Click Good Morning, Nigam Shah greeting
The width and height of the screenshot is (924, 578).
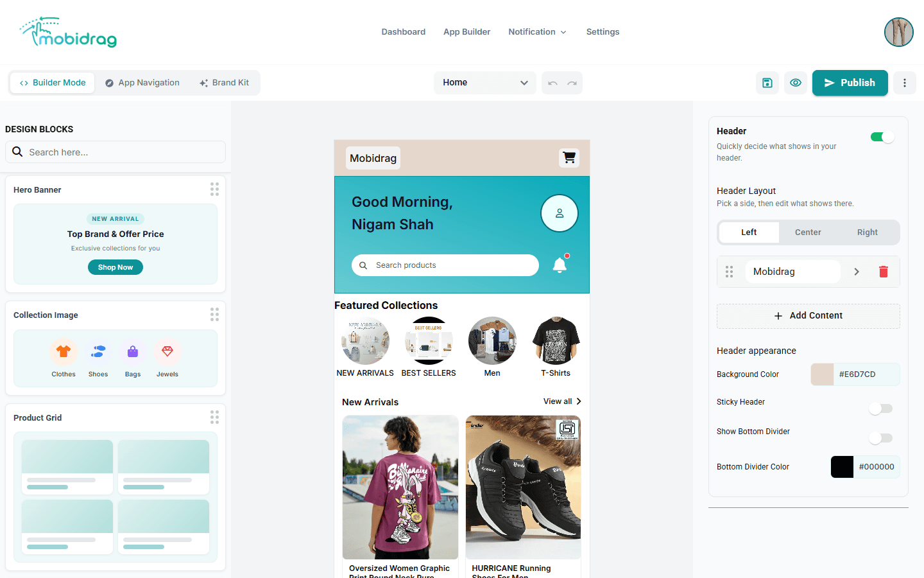click(402, 213)
